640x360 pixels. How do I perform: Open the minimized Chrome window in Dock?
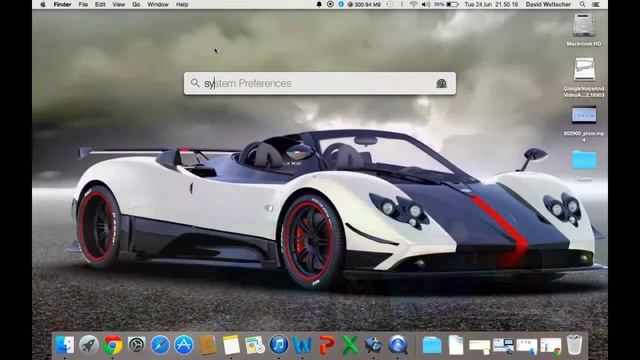pyautogui.click(x=551, y=346)
